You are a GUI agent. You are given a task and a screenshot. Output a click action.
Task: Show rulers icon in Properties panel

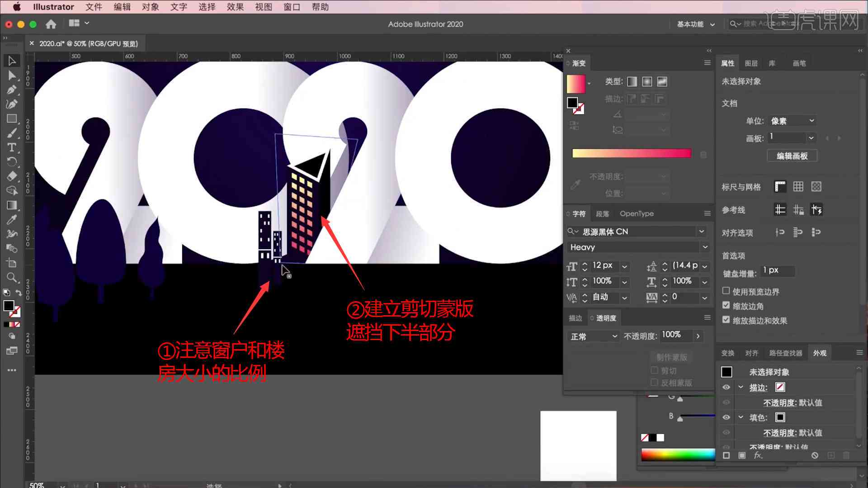780,186
